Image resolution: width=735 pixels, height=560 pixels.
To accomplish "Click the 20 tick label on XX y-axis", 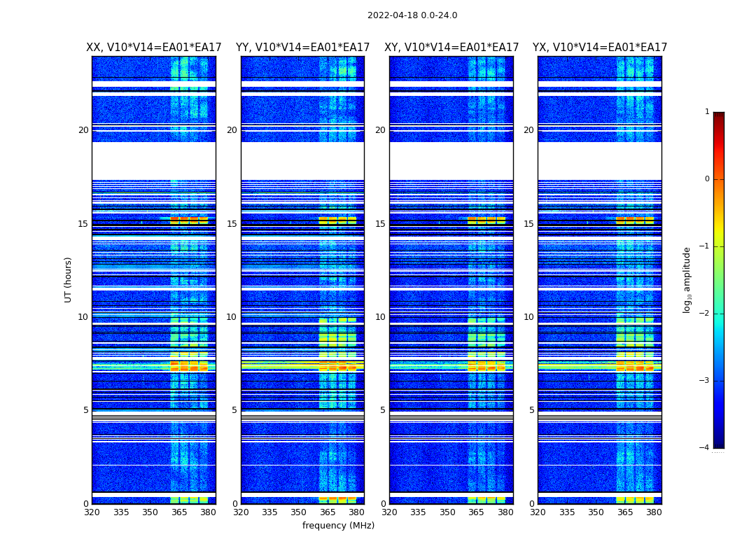I will 83,130.
